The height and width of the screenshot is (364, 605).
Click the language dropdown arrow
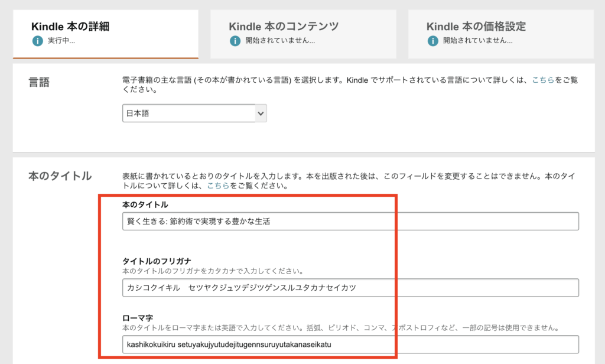tap(261, 113)
